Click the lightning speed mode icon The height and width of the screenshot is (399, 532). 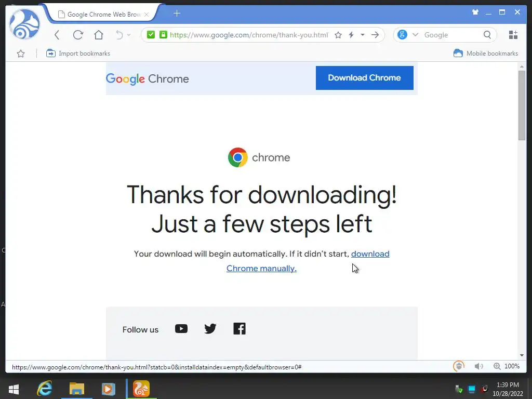tap(351, 35)
